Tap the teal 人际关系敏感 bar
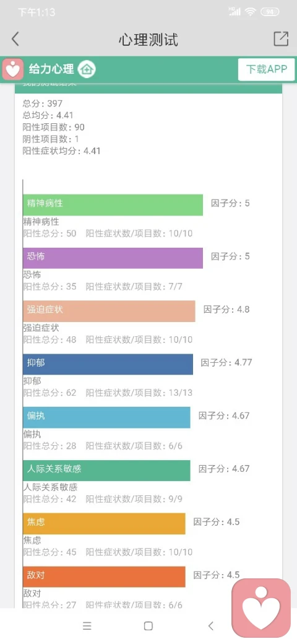Screen dimensions: 297x644 (x=106, y=470)
